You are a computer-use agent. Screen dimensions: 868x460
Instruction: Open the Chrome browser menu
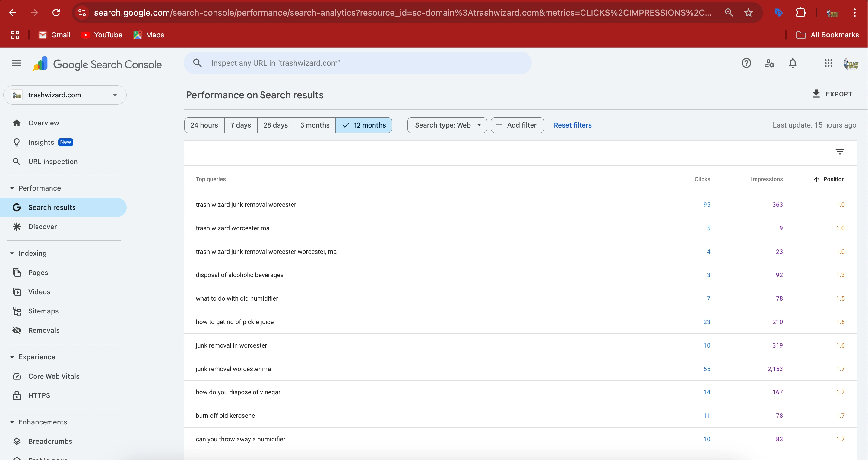[x=855, y=12]
